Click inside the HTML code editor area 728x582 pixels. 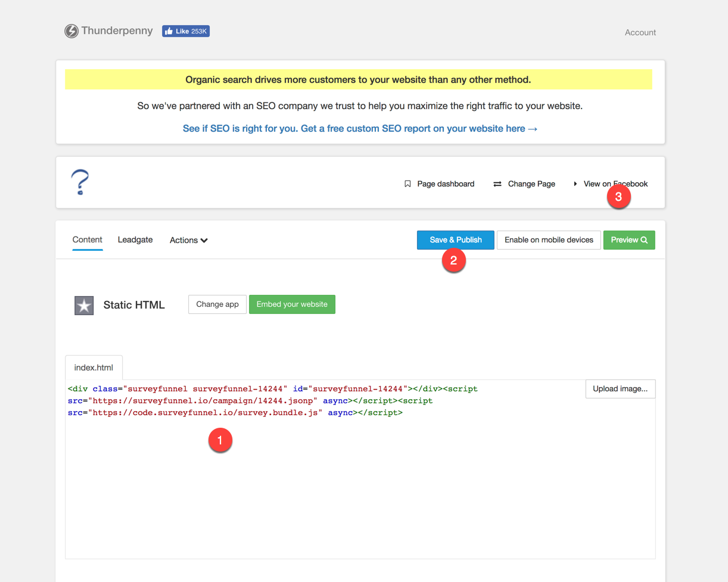click(357, 488)
